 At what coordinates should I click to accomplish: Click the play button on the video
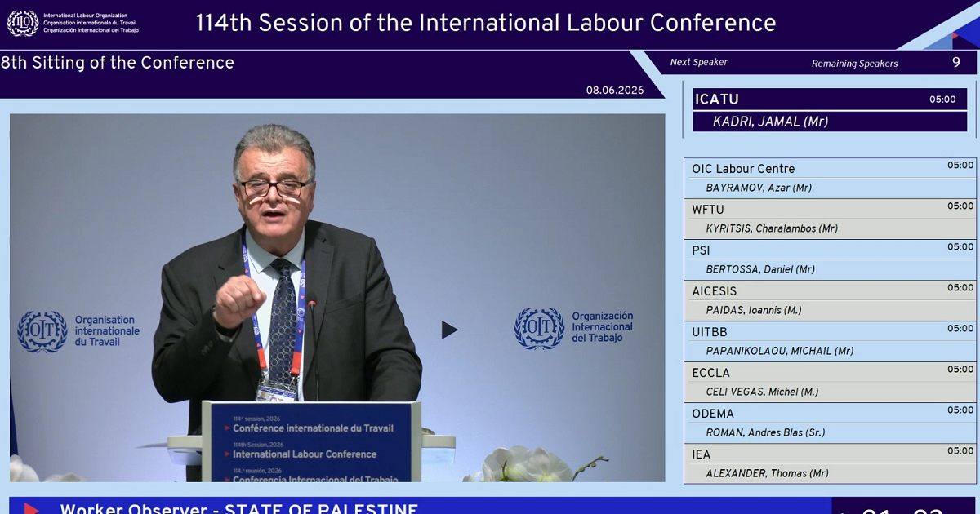click(x=449, y=330)
